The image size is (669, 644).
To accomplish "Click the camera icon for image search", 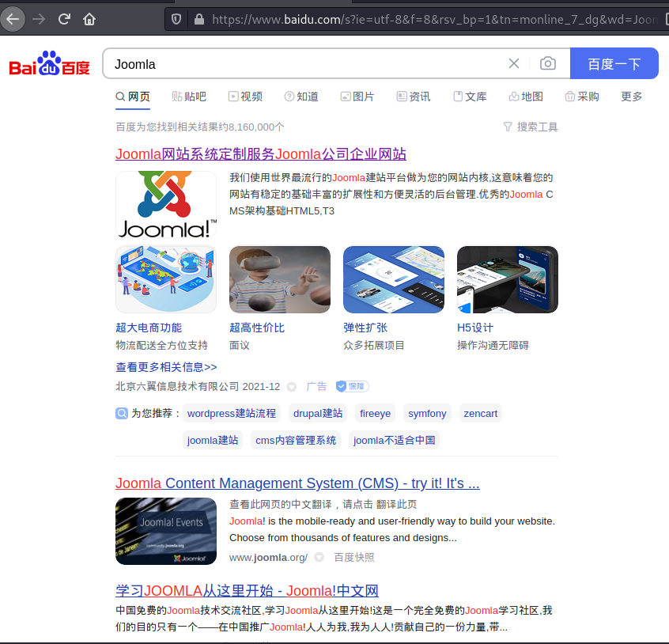I will 546,63.
